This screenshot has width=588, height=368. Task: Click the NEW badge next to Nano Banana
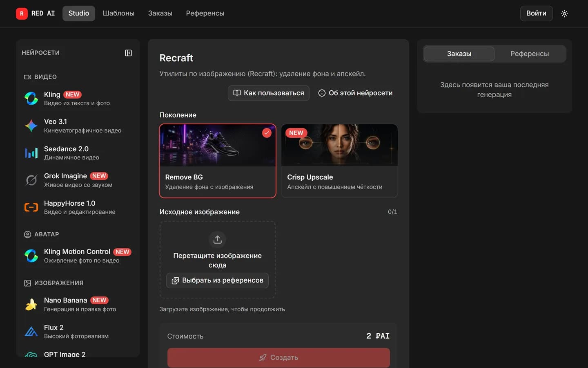99,300
